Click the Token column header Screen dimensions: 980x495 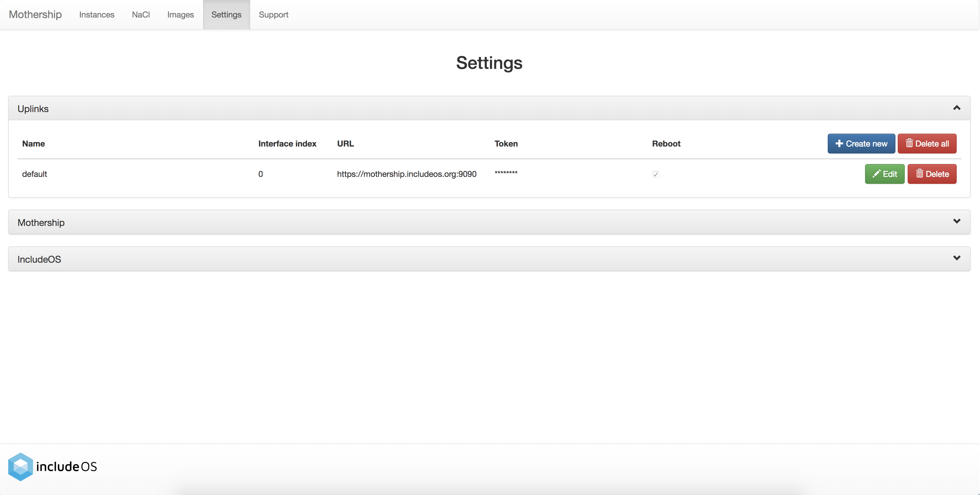[x=506, y=144]
